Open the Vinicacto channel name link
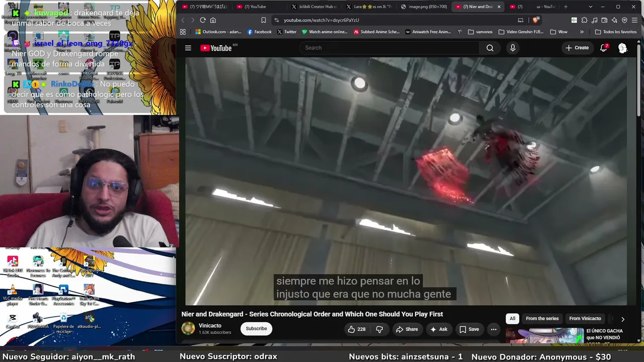Image resolution: width=644 pixels, height=362 pixels. pyautogui.click(x=210, y=326)
